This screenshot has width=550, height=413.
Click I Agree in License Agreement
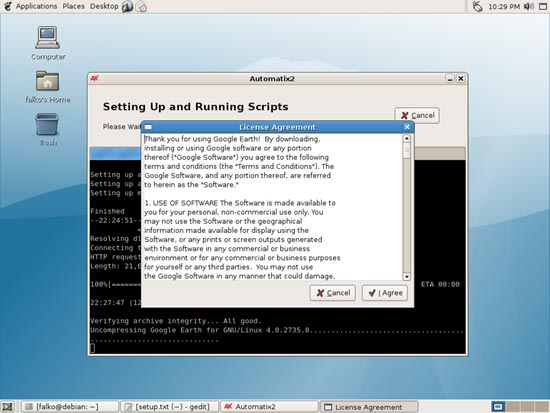coord(385,293)
